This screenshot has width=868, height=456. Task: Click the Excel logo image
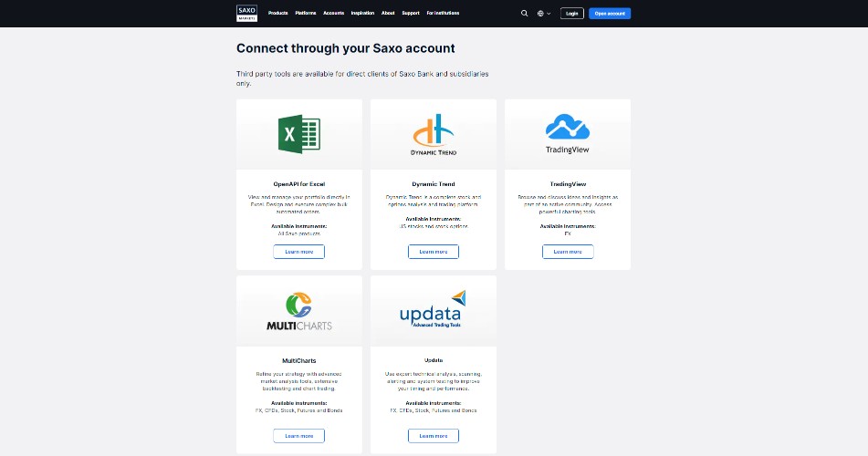point(298,135)
